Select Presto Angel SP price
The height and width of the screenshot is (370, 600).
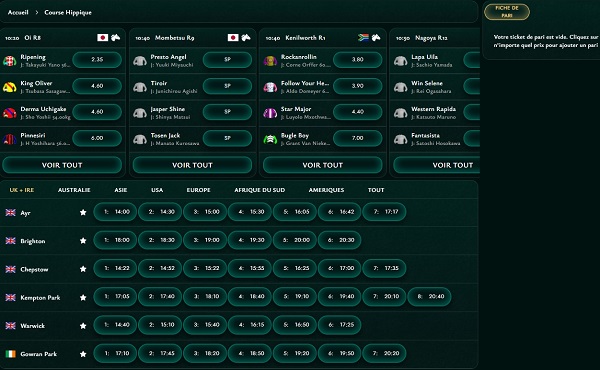(227, 60)
